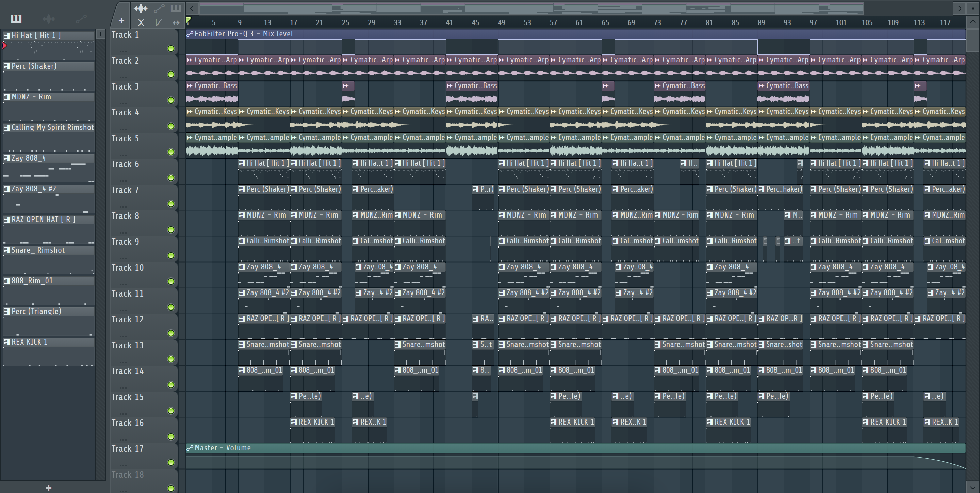980x493 pixels.
Task: Click the Track 13 header label
Action: point(128,345)
